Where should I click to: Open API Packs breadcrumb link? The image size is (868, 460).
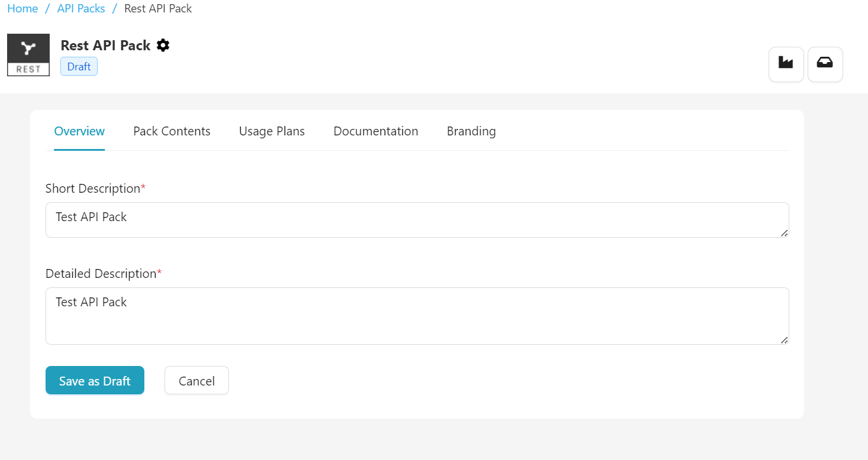(81, 9)
